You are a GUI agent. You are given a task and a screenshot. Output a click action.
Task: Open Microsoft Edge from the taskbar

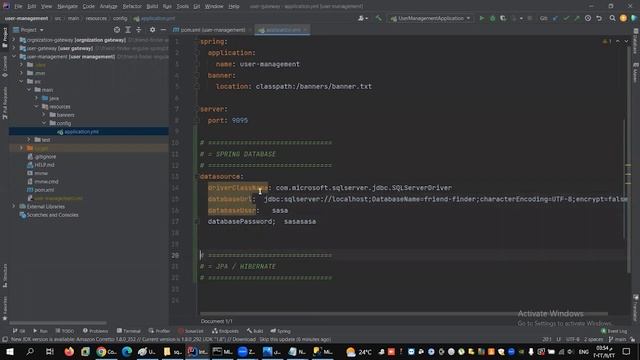click(x=127, y=351)
